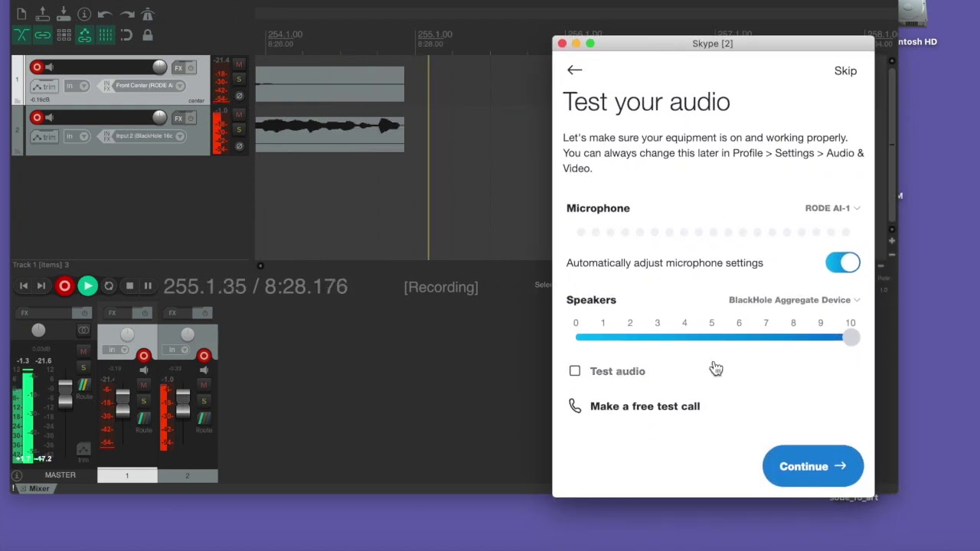Click the Pause button in transport
980x551 pixels.
pyautogui.click(x=148, y=286)
